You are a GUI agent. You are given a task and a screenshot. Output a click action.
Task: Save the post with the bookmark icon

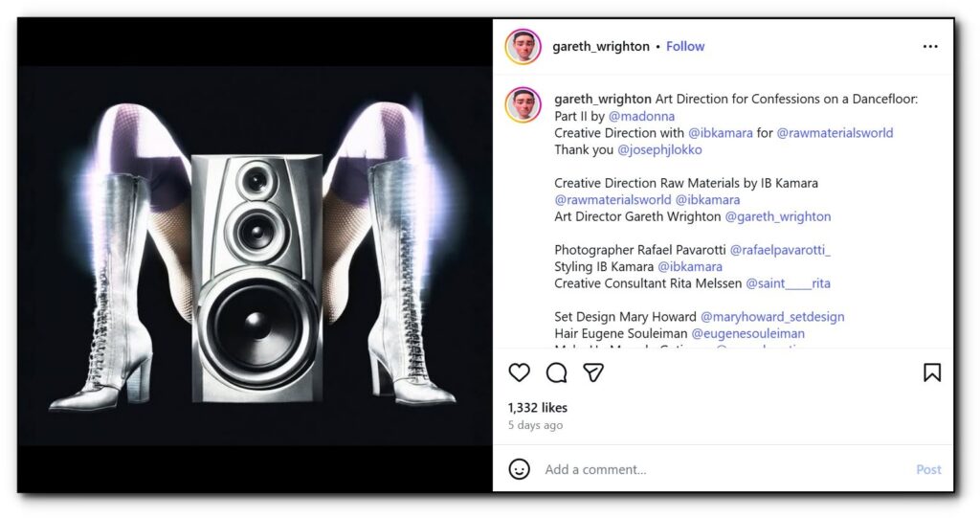[x=931, y=372]
